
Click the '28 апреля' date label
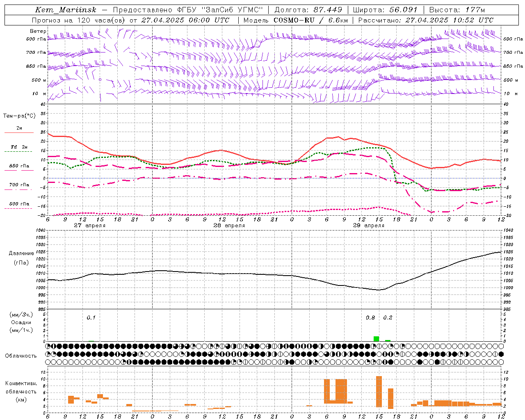[x=229, y=226]
